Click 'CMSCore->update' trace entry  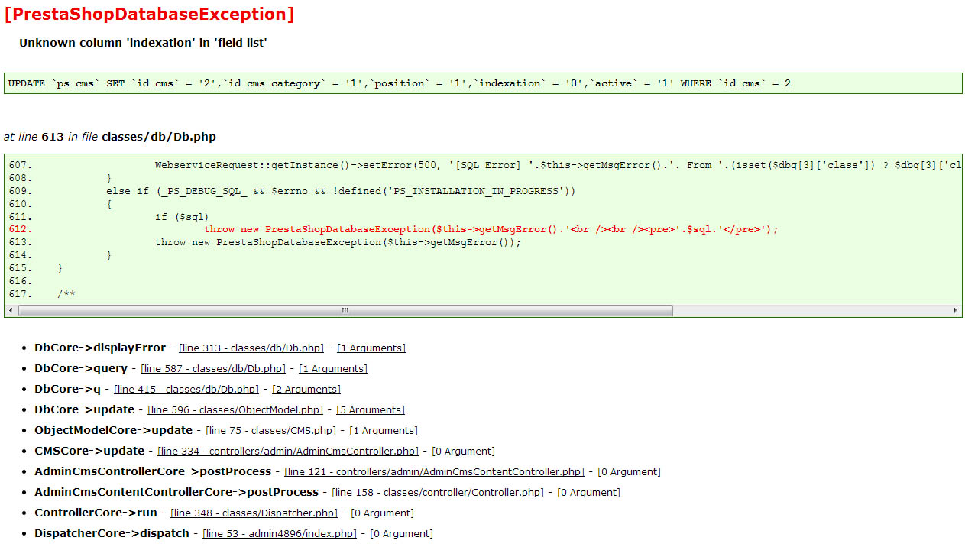[x=89, y=451]
